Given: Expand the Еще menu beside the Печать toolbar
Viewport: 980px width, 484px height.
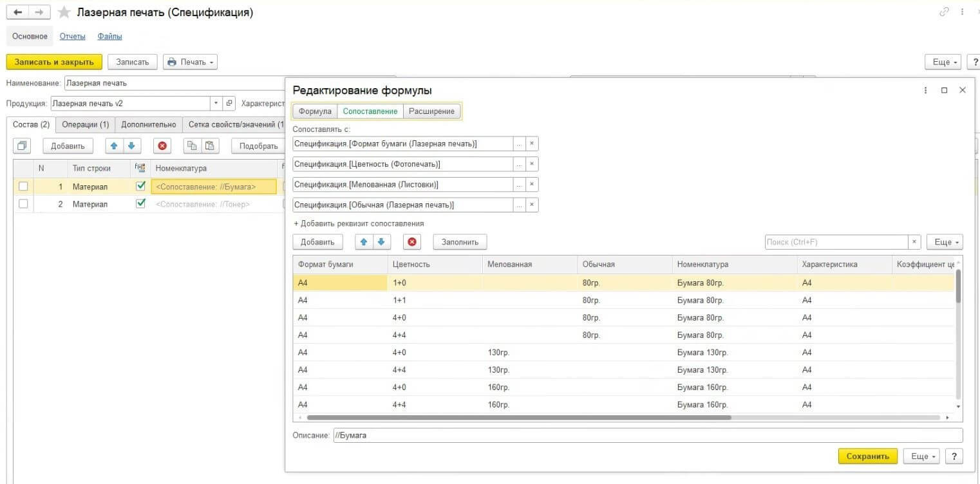Looking at the screenshot, I should (943, 62).
